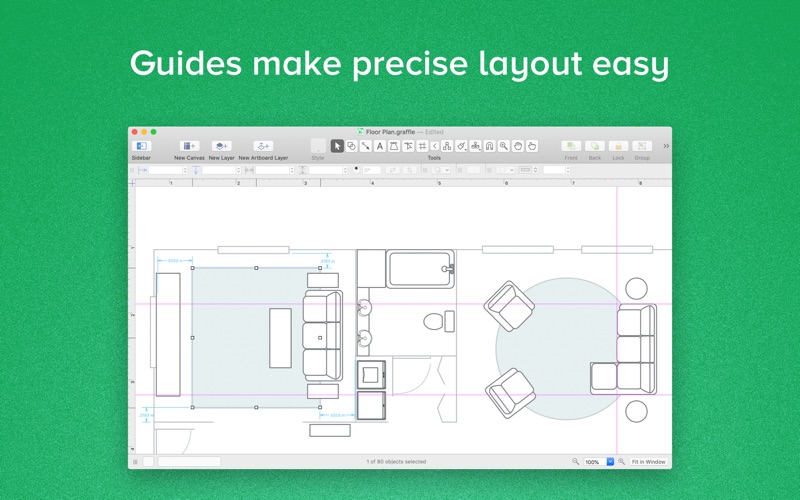Click the width stepper arrows
Screen dimensions: 800x500
click(x=292, y=170)
